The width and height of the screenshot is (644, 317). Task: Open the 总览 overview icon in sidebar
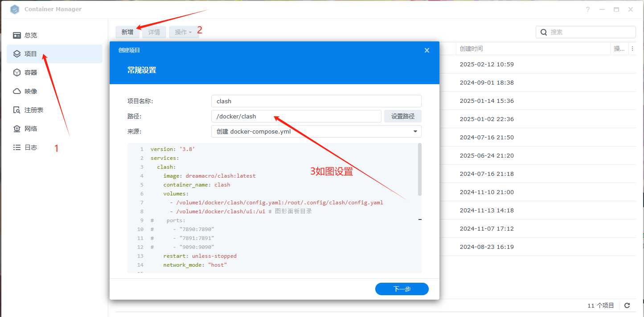[x=17, y=35]
